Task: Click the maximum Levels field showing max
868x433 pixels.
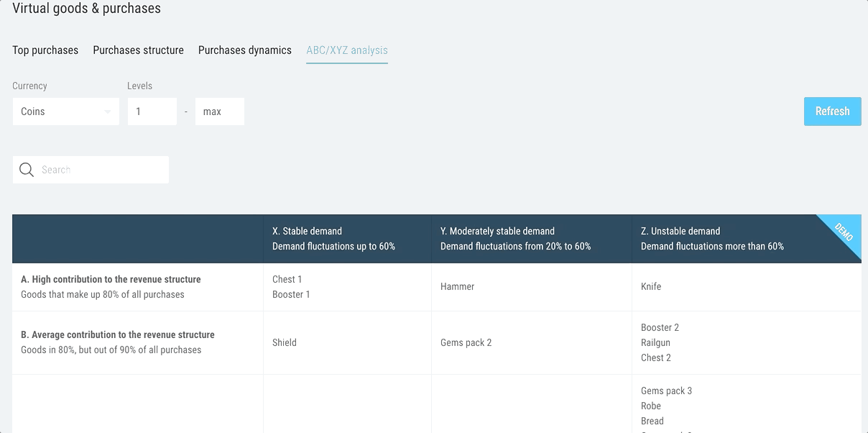Action: tap(220, 111)
